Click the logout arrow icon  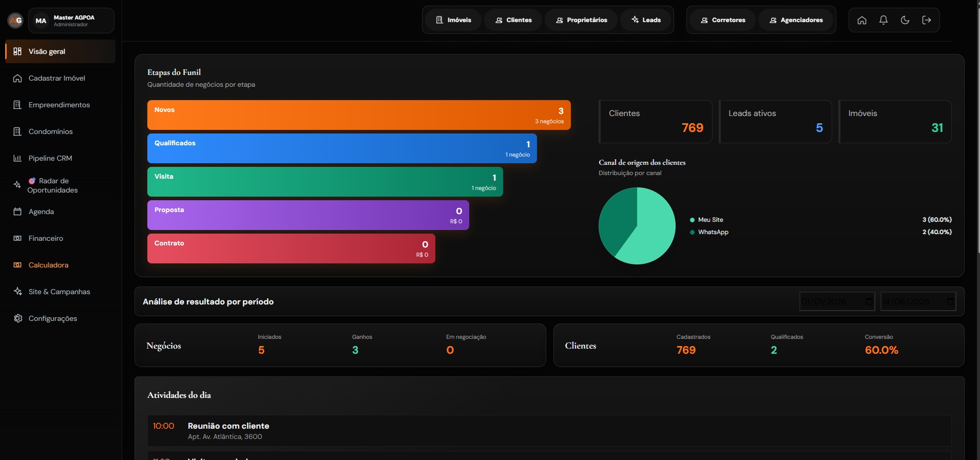[927, 20]
